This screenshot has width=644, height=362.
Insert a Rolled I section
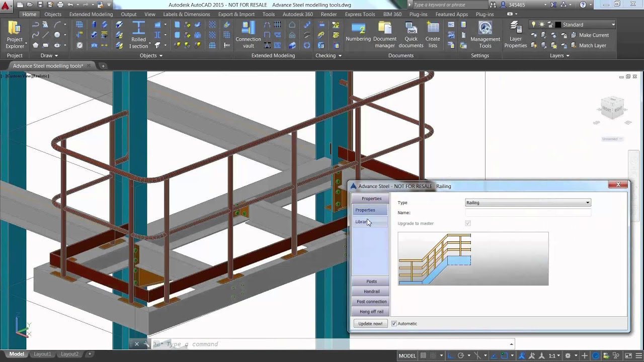coord(138,35)
